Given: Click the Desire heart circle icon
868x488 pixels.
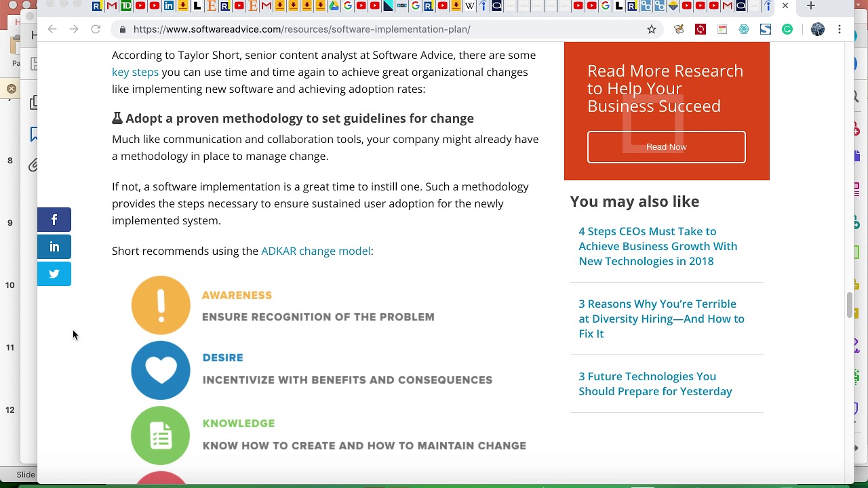Looking at the screenshot, I should point(161,370).
